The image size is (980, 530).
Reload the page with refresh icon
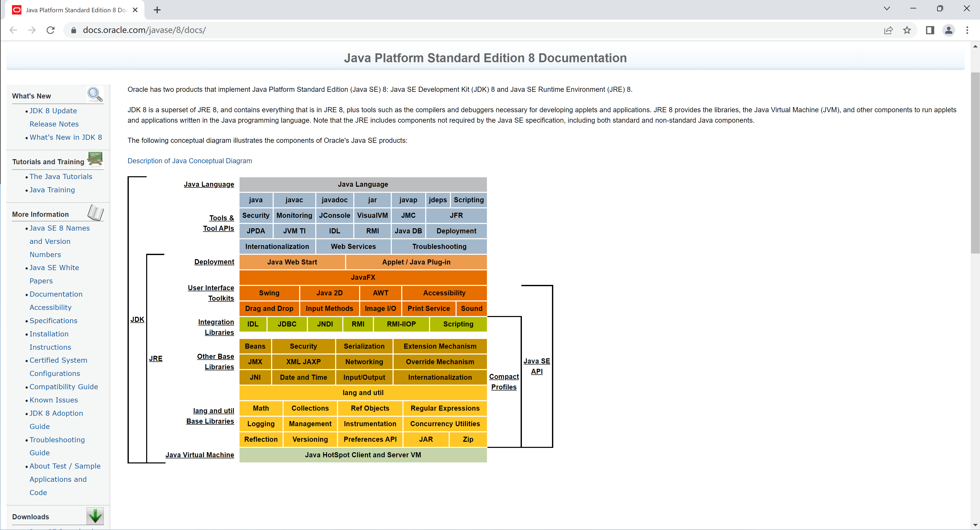coord(51,30)
